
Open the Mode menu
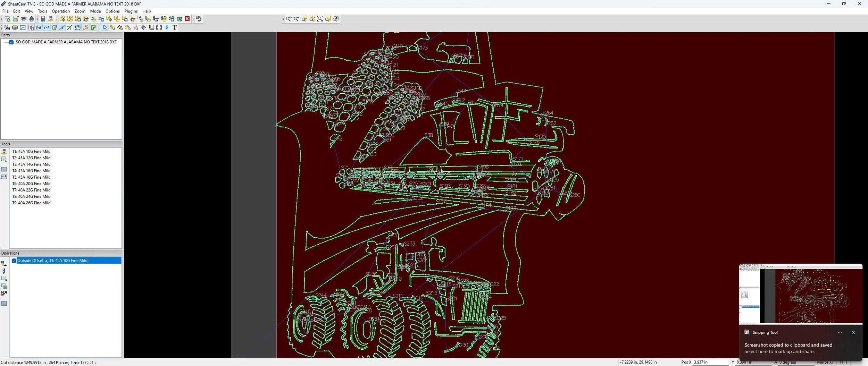pyautogui.click(x=95, y=11)
